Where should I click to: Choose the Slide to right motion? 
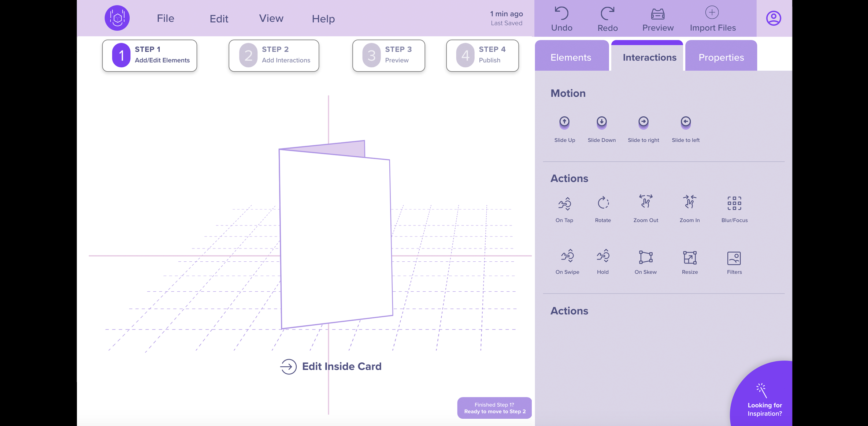click(x=643, y=123)
